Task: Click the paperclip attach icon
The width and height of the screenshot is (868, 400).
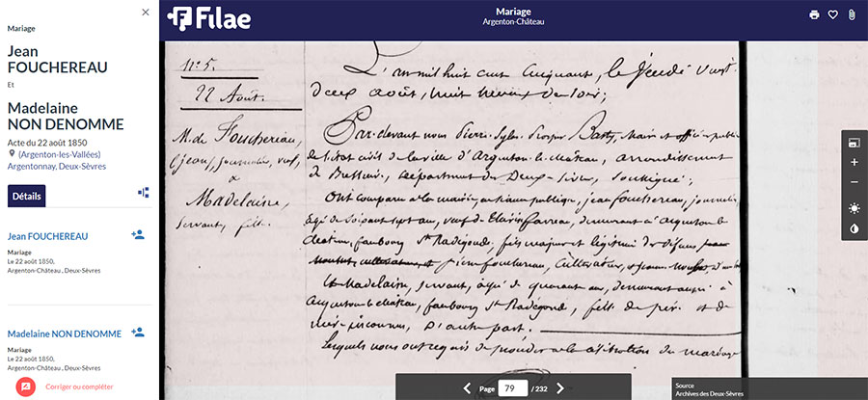Action: pyautogui.click(x=852, y=15)
